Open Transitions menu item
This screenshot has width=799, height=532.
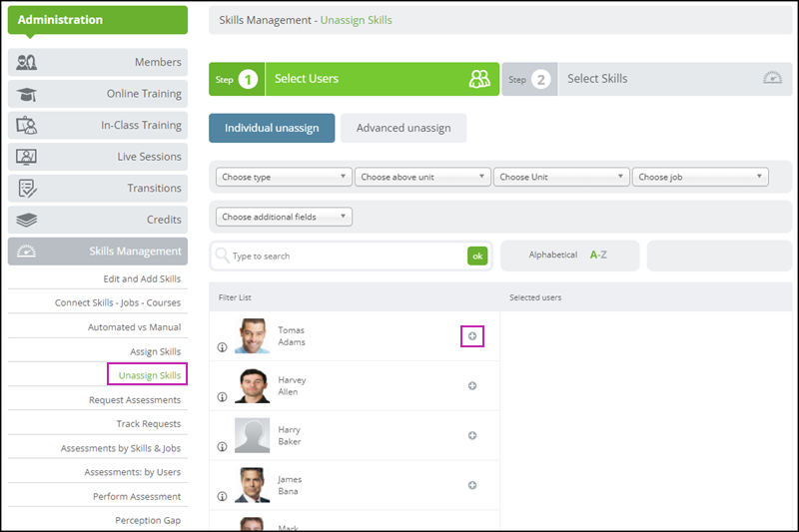tap(98, 189)
